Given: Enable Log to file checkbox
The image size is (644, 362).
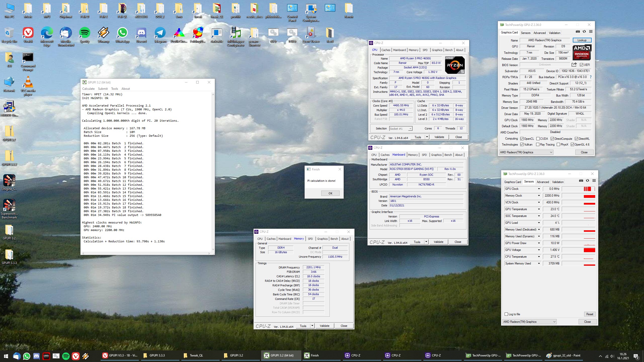Looking at the screenshot, I should click(506, 314).
